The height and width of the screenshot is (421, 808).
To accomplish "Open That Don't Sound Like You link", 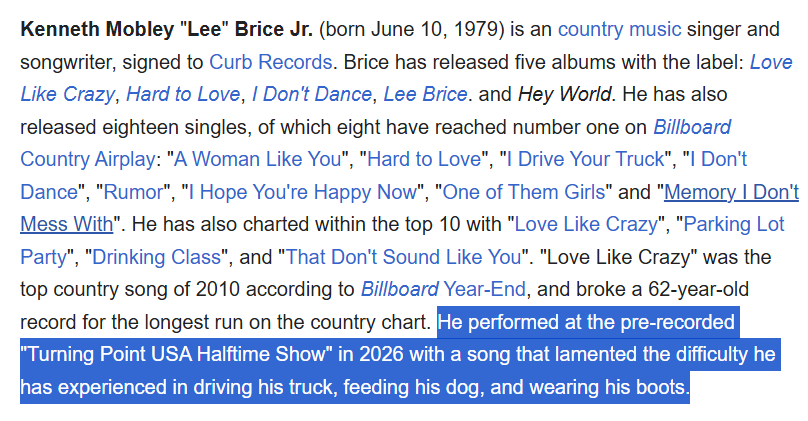I will point(403,257).
